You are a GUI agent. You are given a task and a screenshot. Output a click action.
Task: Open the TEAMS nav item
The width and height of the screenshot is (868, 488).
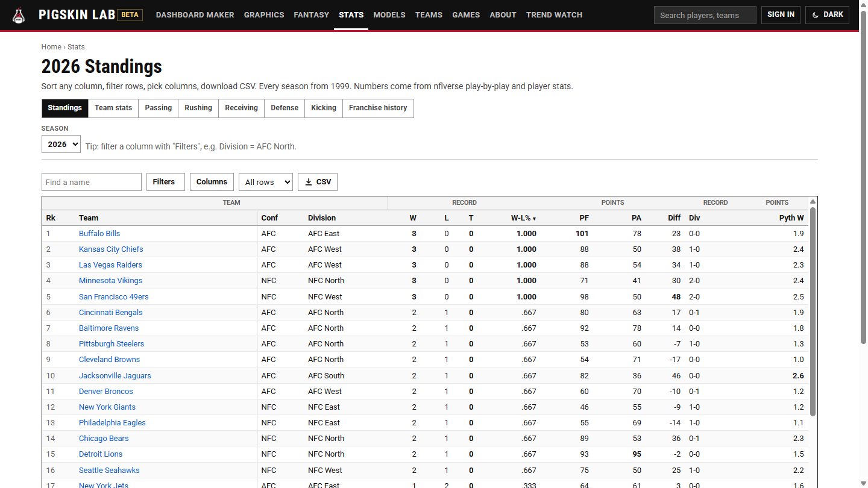(429, 15)
